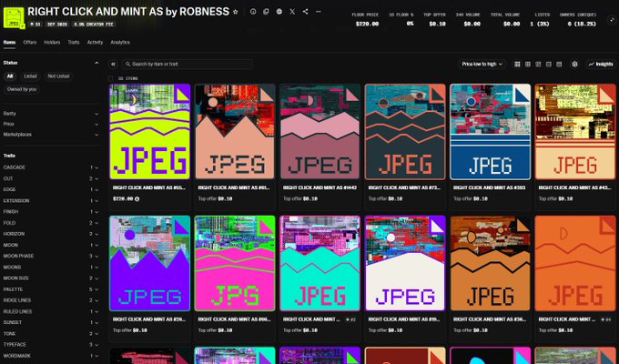Expand the HORIZON trait

coord(51,234)
